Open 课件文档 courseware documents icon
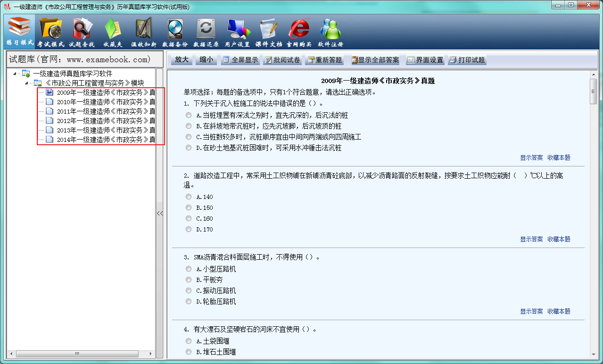Image resolution: width=603 pixels, height=364 pixels. (x=268, y=32)
